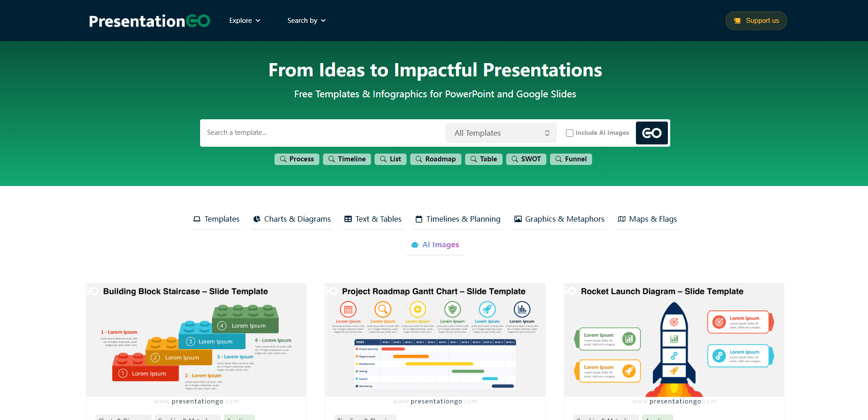The height and width of the screenshot is (420, 868).
Task: Click the Funnel quick search tag
Action: tap(571, 159)
